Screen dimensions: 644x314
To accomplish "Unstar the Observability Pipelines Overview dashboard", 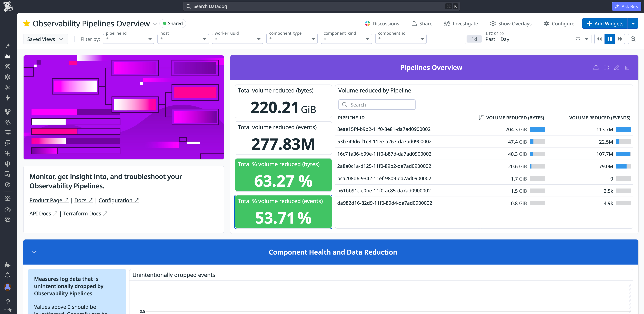I will click(27, 23).
